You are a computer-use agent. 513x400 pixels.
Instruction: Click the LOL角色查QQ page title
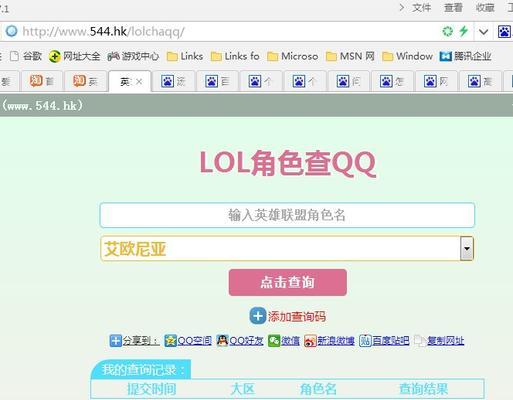coord(288,163)
